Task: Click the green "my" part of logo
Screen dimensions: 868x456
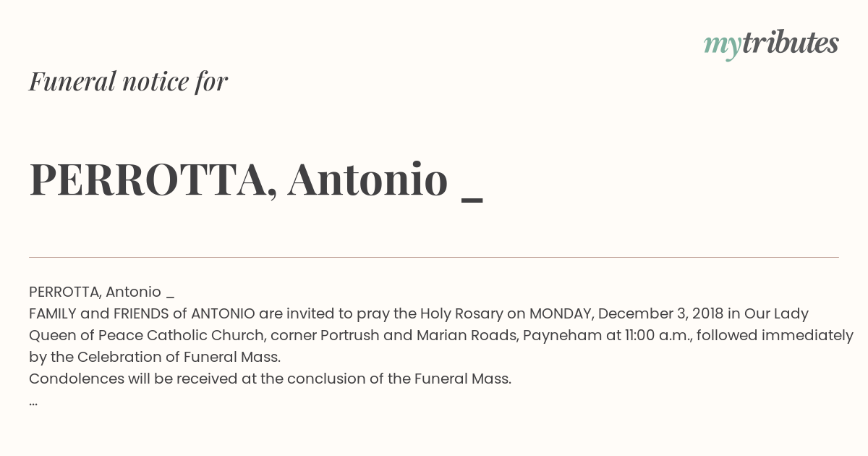Action: click(x=722, y=46)
